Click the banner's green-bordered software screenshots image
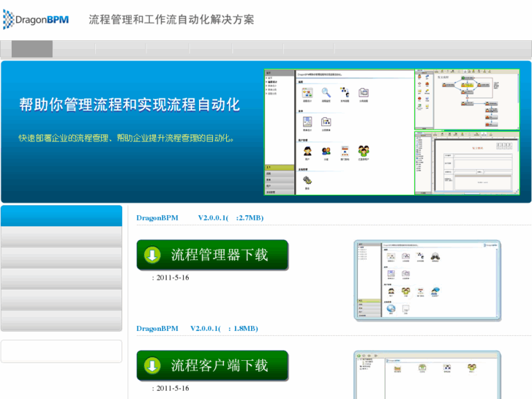 click(392, 132)
